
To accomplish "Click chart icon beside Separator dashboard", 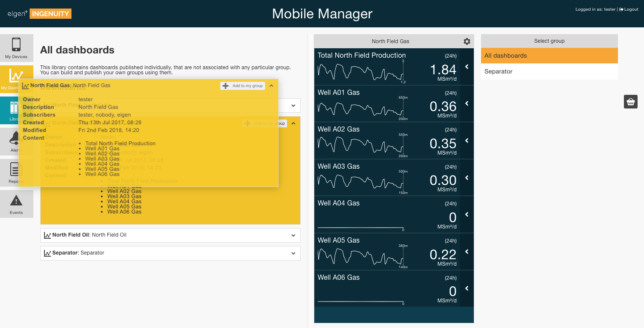I will tap(47, 253).
